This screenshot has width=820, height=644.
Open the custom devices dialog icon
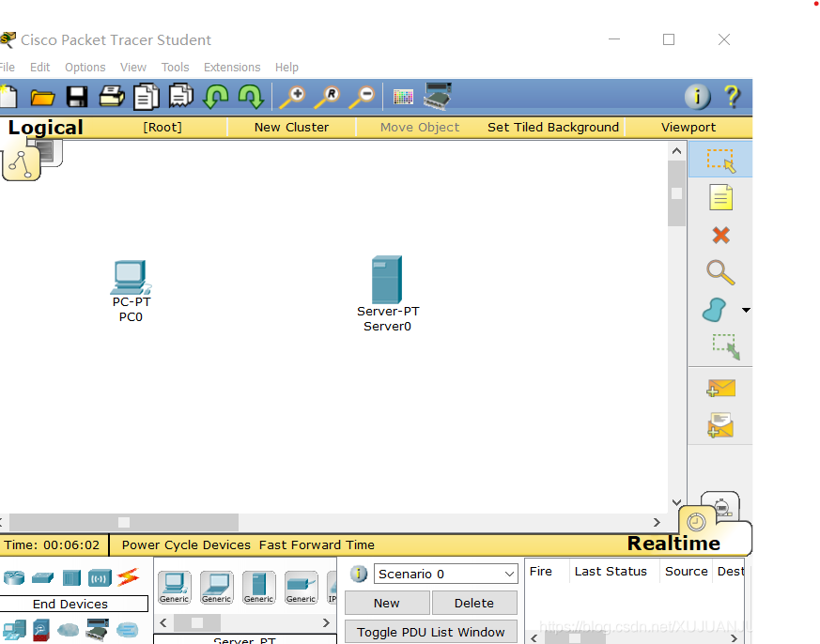tap(437, 96)
